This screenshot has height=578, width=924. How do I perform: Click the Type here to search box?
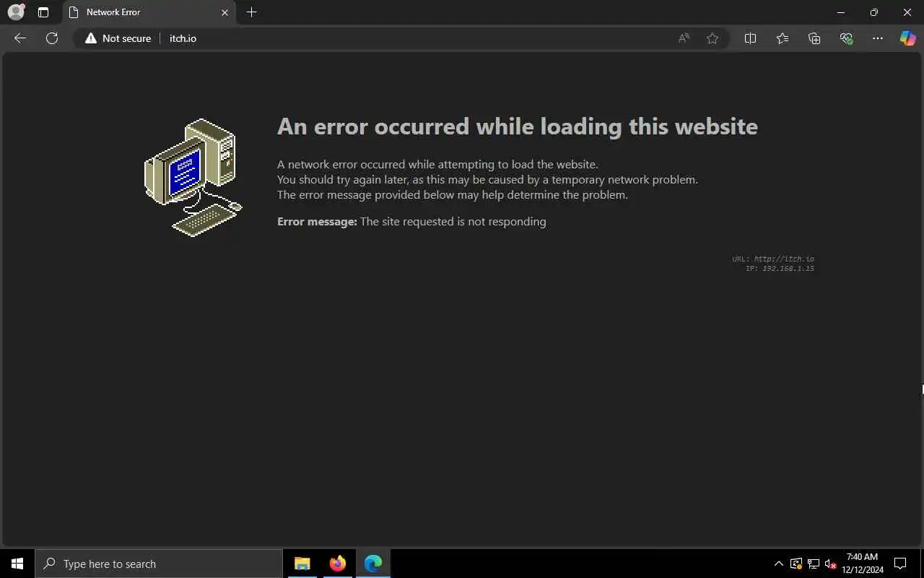click(159, 564)
